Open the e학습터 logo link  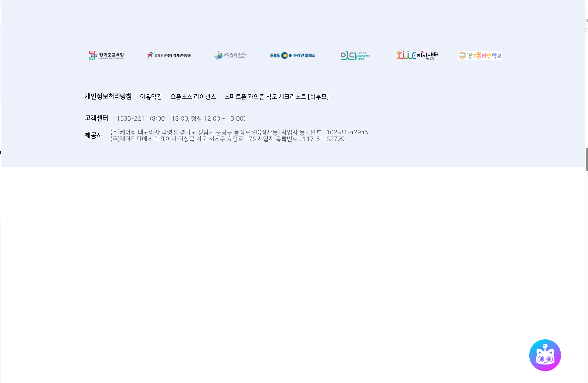[x=230, y=56]
